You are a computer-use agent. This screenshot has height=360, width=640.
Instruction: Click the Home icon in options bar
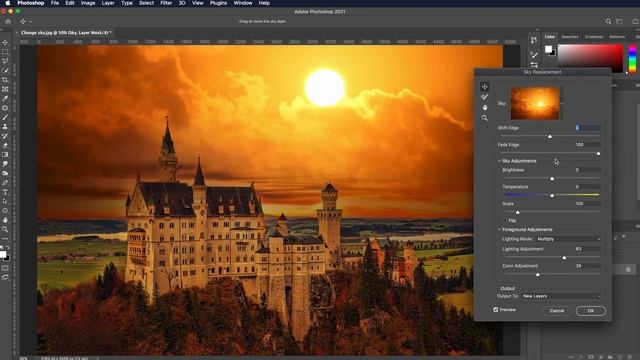point(8,21)
